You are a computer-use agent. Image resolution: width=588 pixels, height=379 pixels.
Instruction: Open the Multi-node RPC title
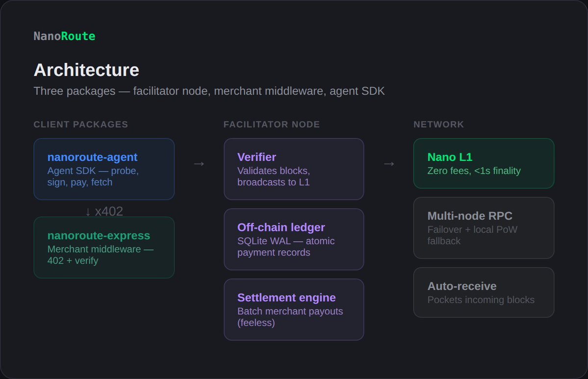click(x=470, y=216)
